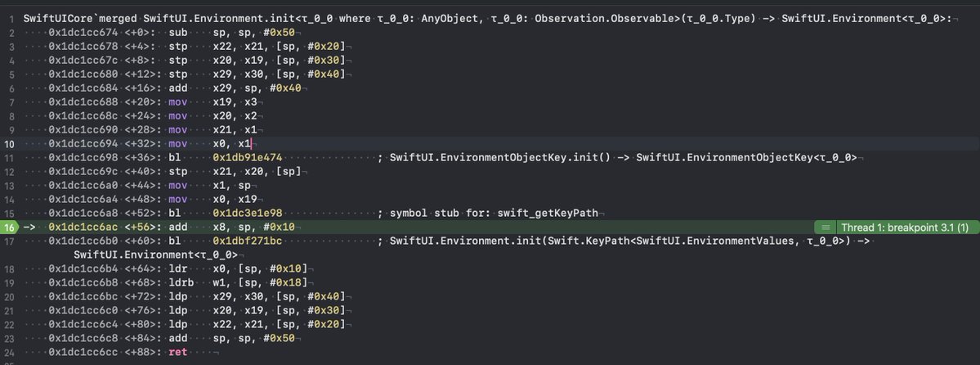Image resolution: width=980 pixels, height=365 pixels.
Task: Click operands 'x1, sp'
Action: point(232,185)
